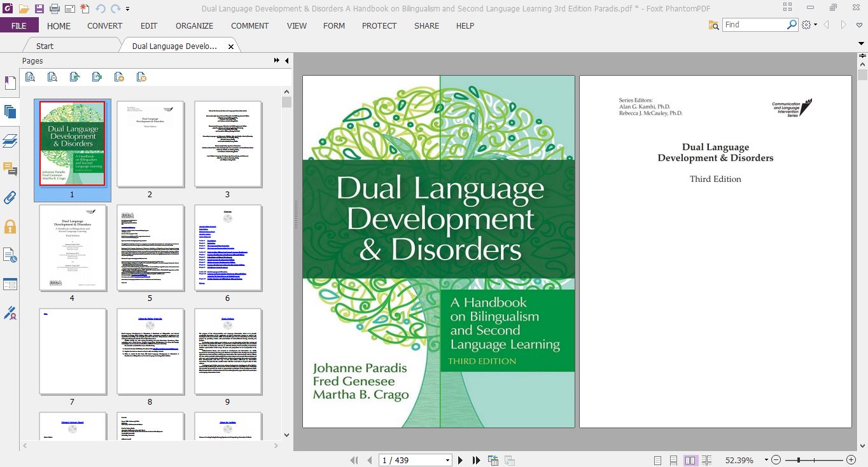Image resolution: width=868 pixels, height=467 pixels.
Task: Switch to the CONVERT ribbon tab
Action: 105,25
